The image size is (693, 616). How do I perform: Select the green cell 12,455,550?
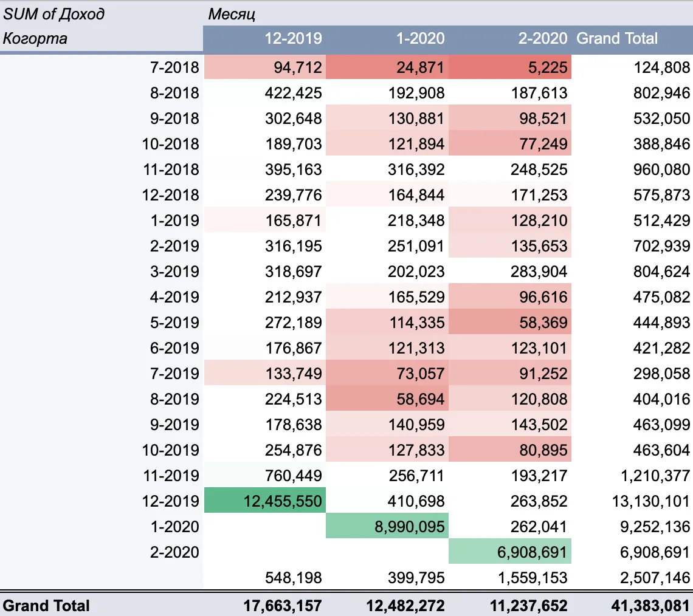click(264, 501)
